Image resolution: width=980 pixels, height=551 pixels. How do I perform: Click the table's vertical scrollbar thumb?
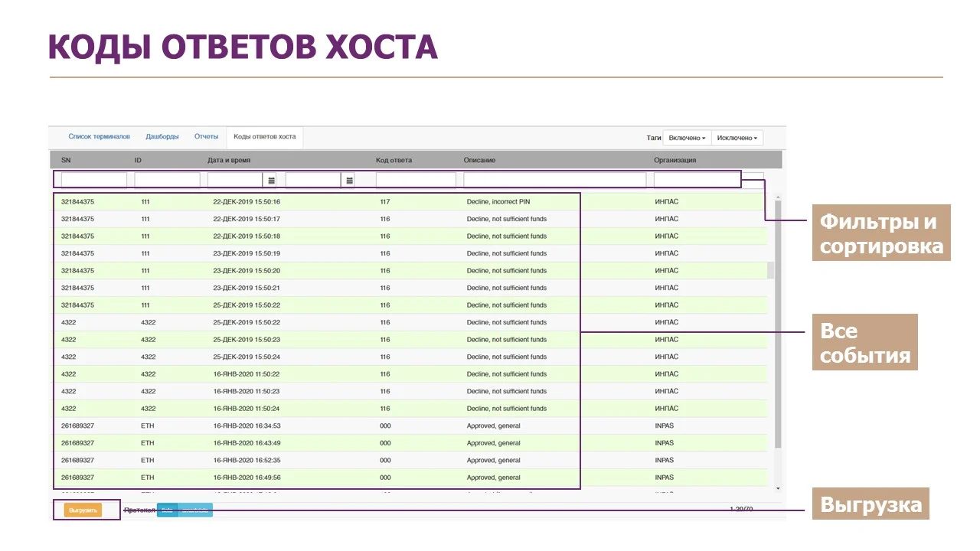coord(778,321)
